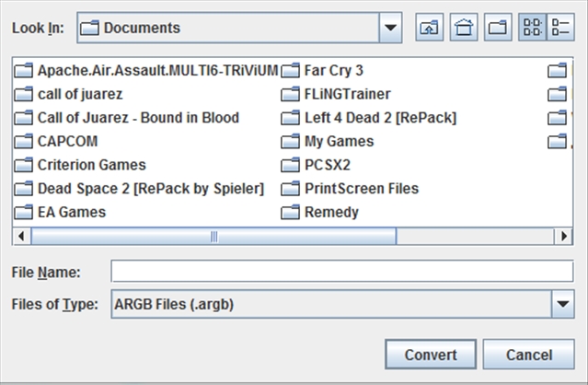
Task: Go to the Home folder icon
Action: [465, 28]
